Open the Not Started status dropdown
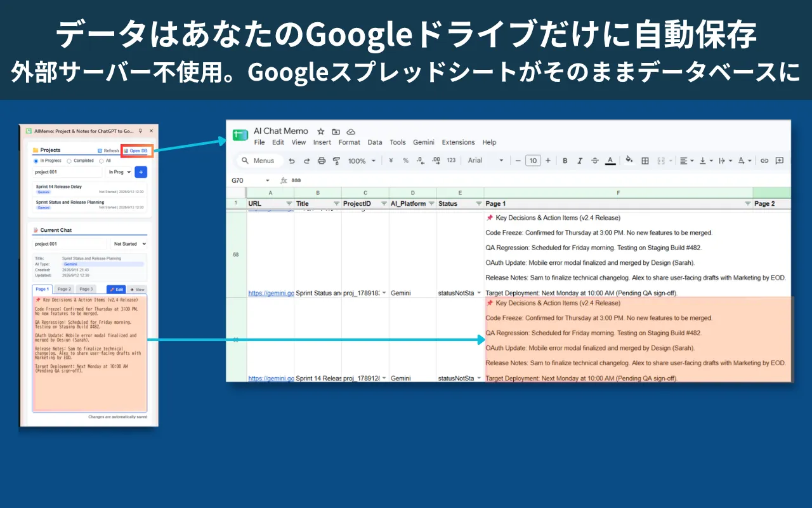812x508 pixels. [x=128, y=244]
